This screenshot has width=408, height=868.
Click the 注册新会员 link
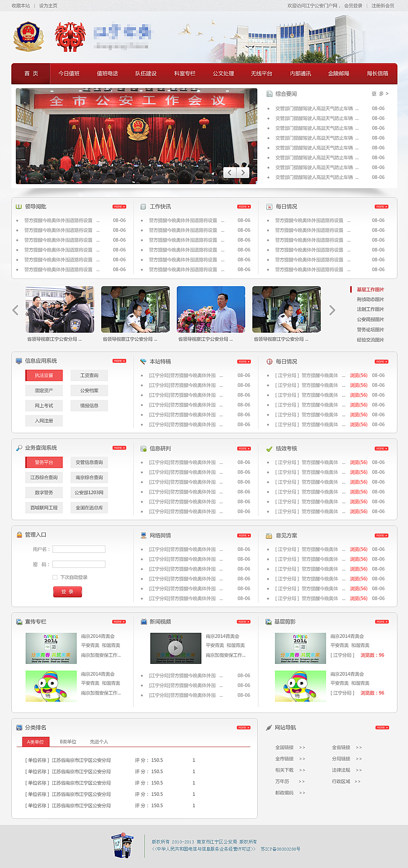(x=383, y=6)
